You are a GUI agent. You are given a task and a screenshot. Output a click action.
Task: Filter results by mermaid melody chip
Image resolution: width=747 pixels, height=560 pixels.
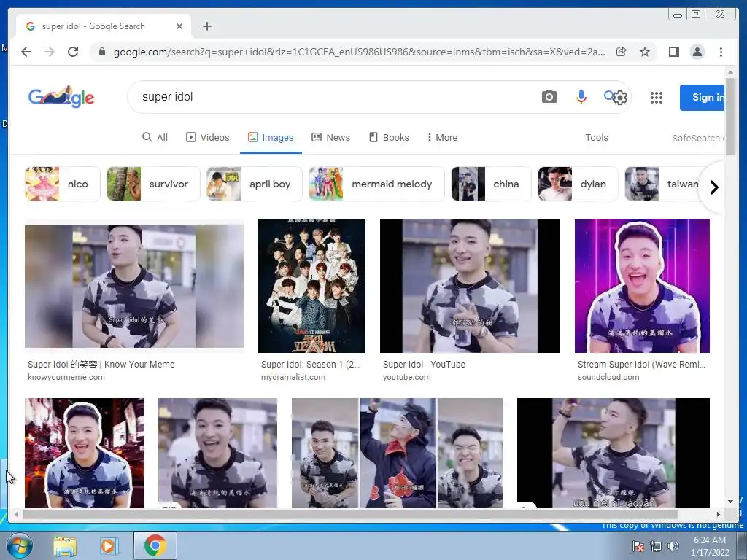pos(376,184)
